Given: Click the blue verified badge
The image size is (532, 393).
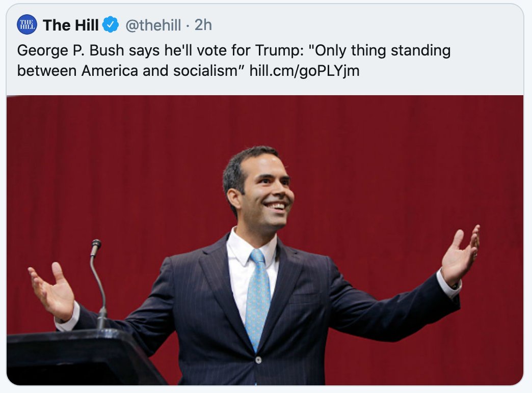Looking at the screenshot, I should pos(111,25).
